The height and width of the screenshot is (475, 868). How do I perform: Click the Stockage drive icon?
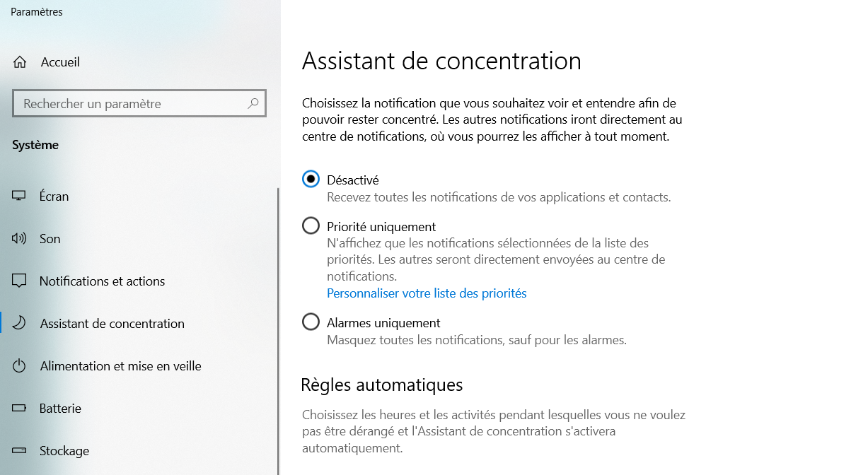[19, 451]
